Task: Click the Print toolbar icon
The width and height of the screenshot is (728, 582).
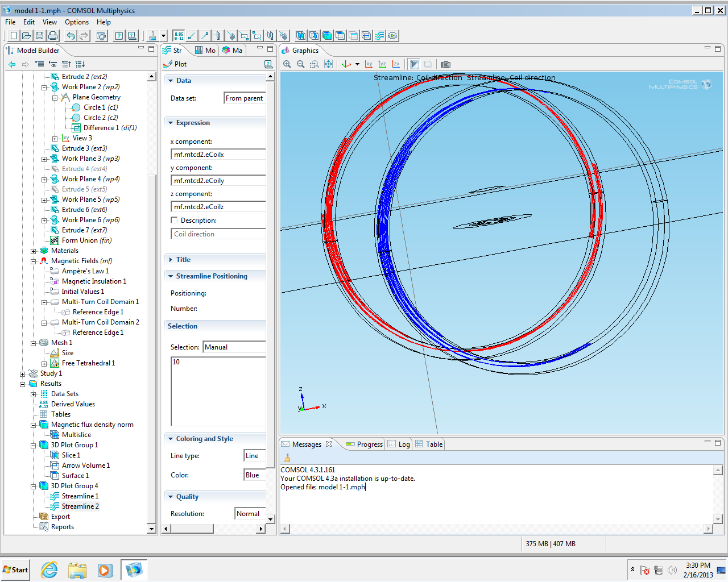Action: [x=52, y=36]
